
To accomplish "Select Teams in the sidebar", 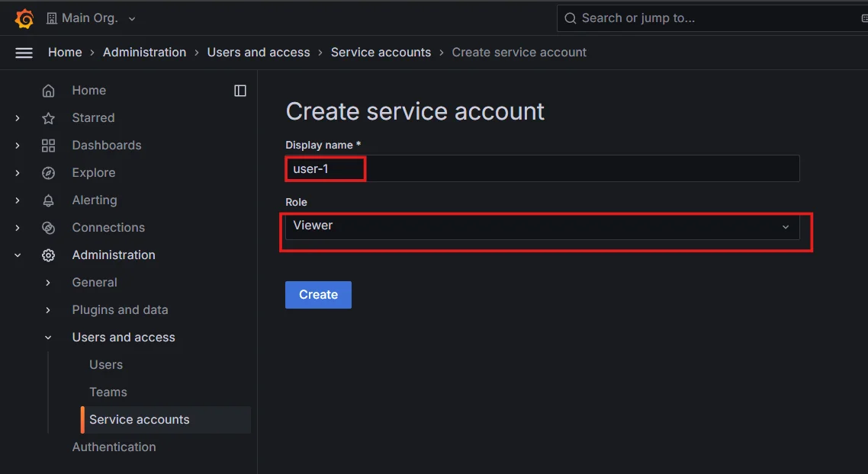I will [108, 392].
